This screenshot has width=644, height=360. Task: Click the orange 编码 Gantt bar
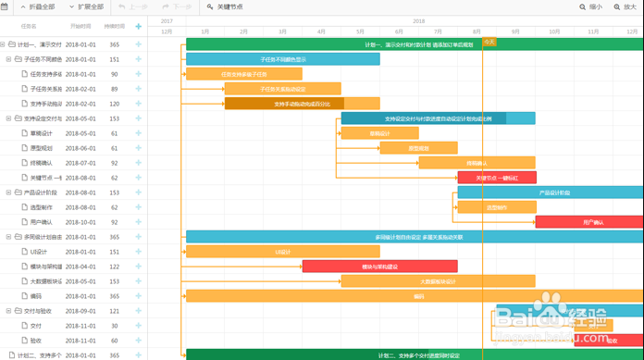click(x=415, y=296)
